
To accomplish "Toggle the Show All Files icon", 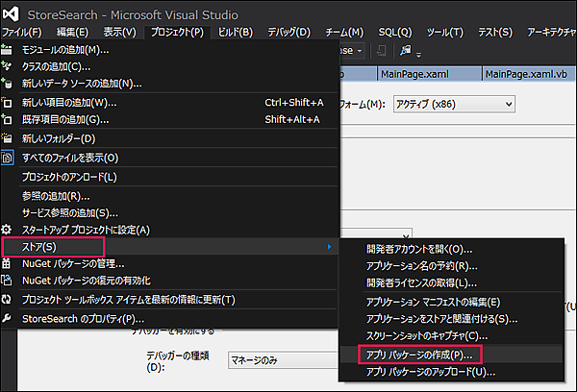I will tap(7, 158).
